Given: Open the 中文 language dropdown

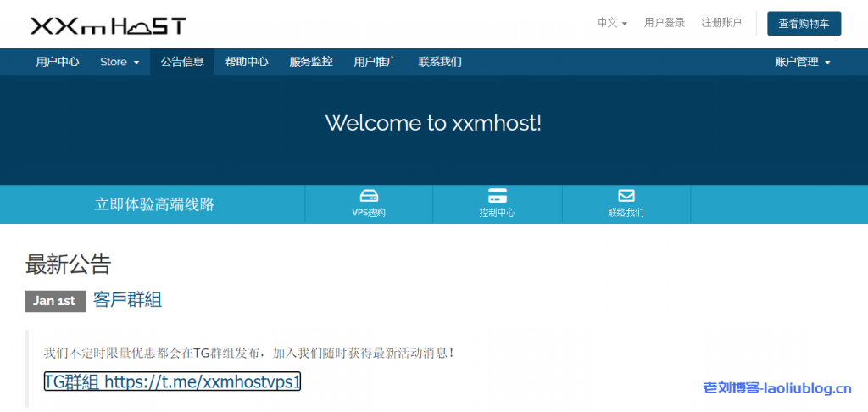Looking at the screenshot, I should (612, 23).
